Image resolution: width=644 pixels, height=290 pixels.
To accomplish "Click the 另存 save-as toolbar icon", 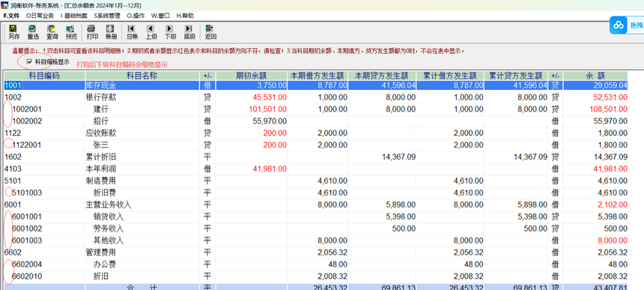I will (x=14, y=32).
